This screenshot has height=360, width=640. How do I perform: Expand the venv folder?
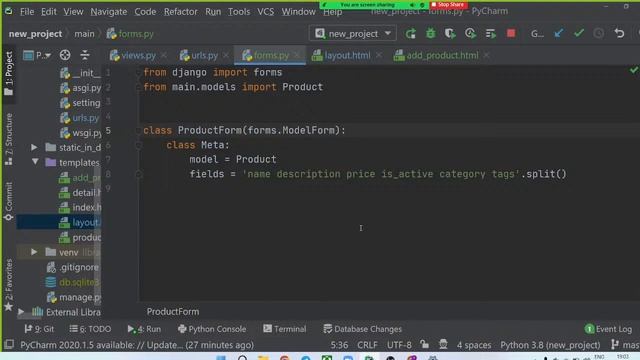[x=34, y=252]
